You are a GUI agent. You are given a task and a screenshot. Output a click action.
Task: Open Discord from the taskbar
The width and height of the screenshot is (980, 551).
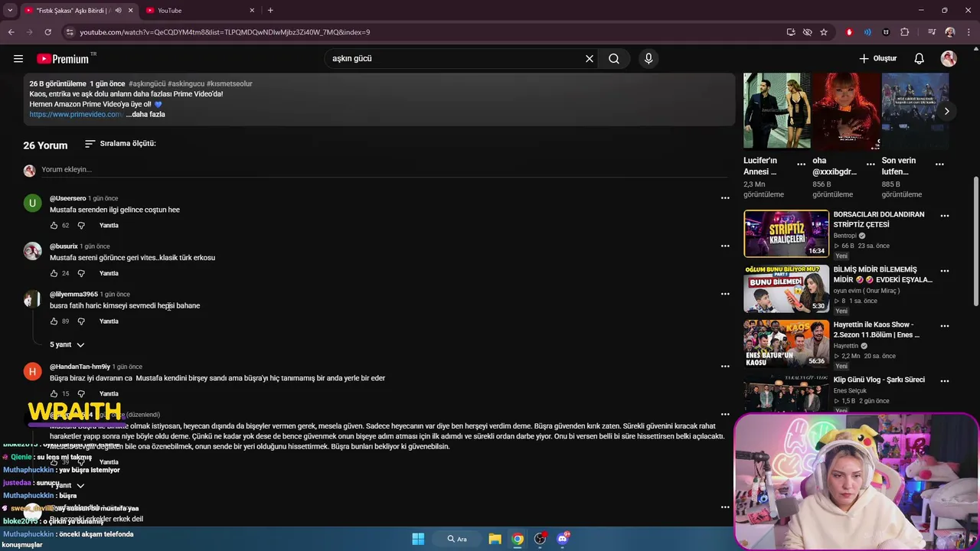point(563,539)
